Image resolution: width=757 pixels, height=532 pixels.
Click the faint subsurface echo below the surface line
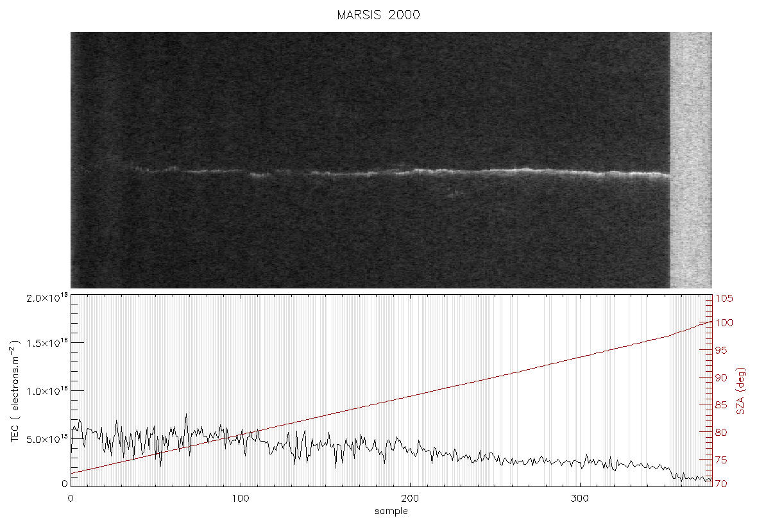pos(455,194)
